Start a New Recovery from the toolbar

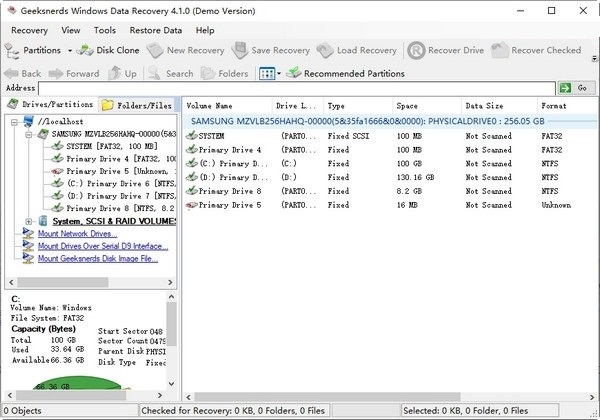pos(155,50)
